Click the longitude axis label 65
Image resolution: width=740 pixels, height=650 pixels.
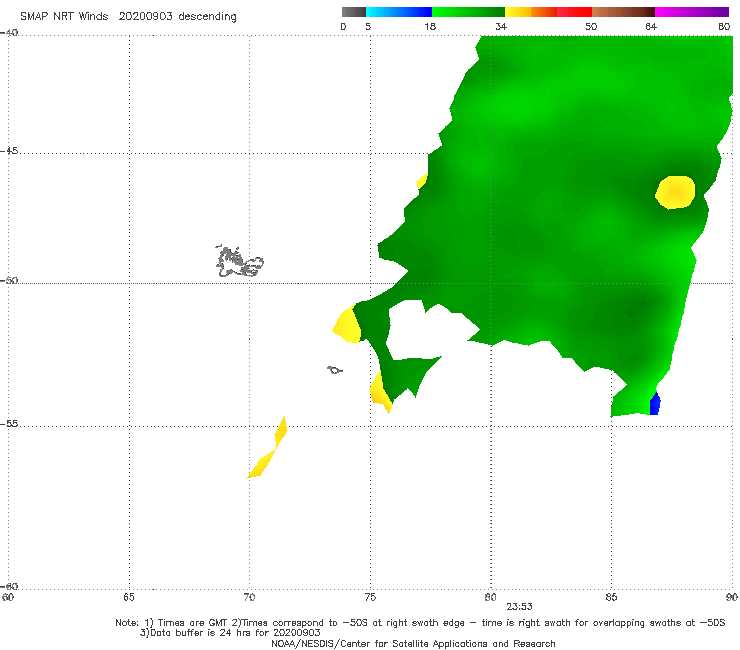click(129, 597)
